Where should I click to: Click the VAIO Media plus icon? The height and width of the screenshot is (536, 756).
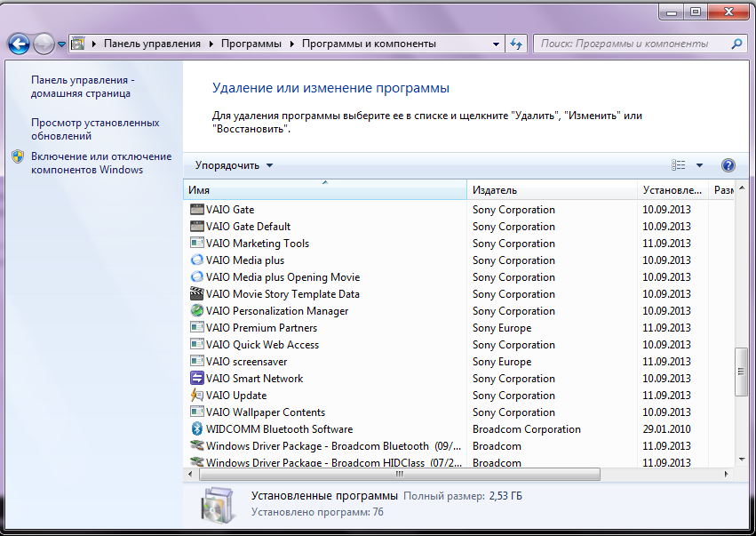pyautogui.click(x=196, y=260)
